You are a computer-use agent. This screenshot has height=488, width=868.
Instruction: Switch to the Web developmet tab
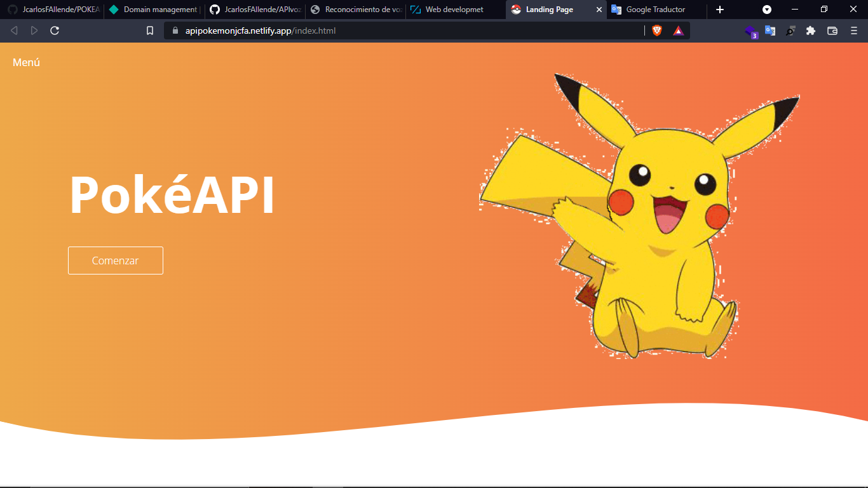456,10
